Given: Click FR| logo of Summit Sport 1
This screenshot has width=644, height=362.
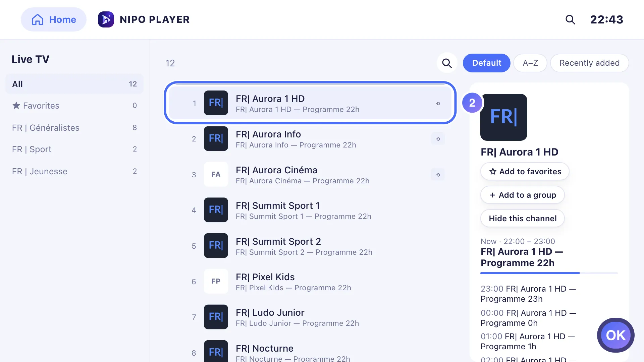Looking at the screenshot, I should coord(216,210).
